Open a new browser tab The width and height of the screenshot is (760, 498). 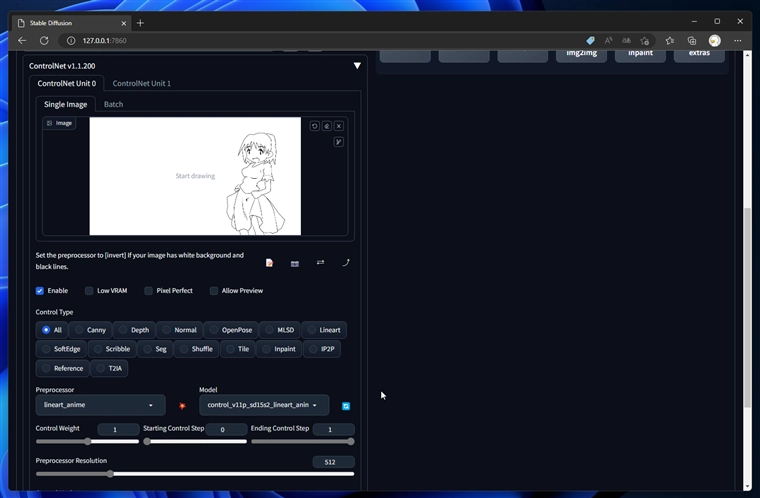coord(141,23)
